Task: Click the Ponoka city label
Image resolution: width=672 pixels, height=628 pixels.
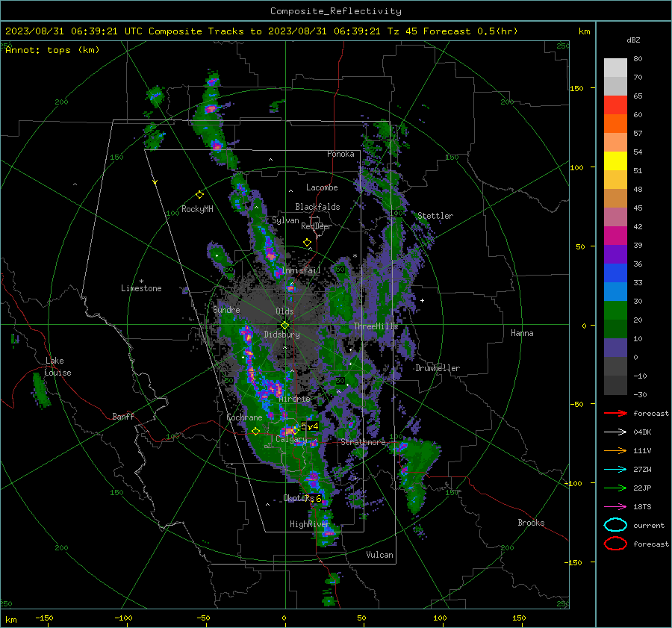Action: (x=340, y=154)
